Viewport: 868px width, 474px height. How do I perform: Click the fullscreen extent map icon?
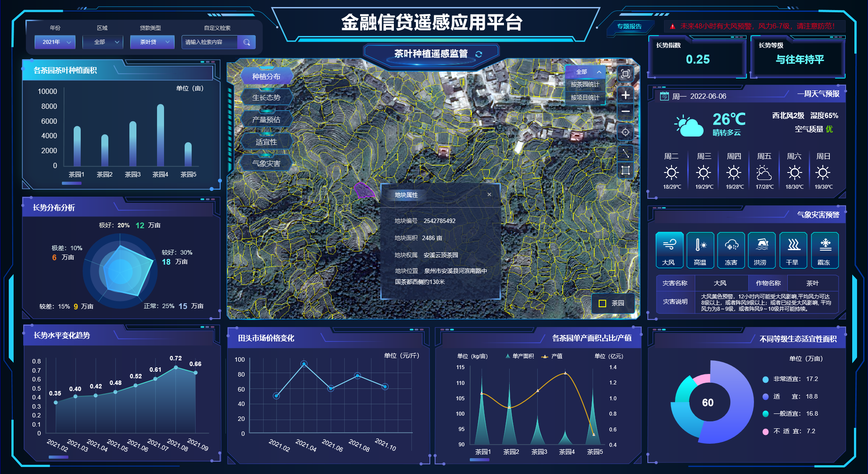625,74
